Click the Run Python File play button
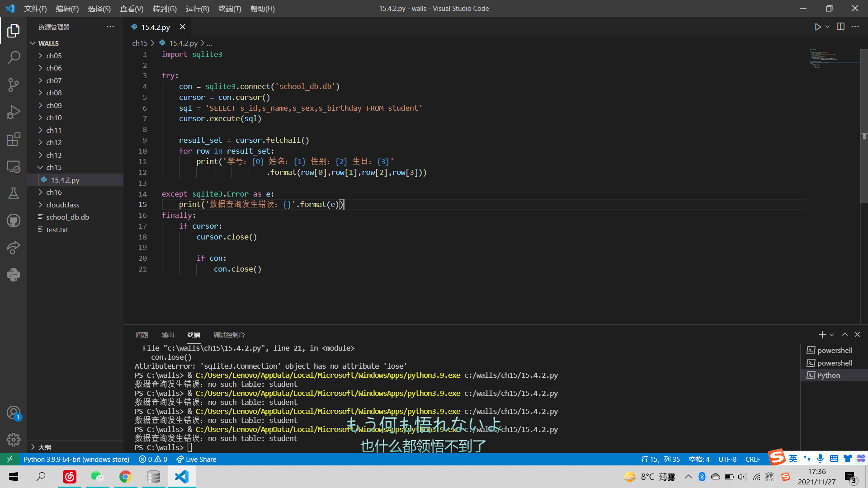Image resolution: width=868 pixels, height=488 pixels. pos(817,27)
